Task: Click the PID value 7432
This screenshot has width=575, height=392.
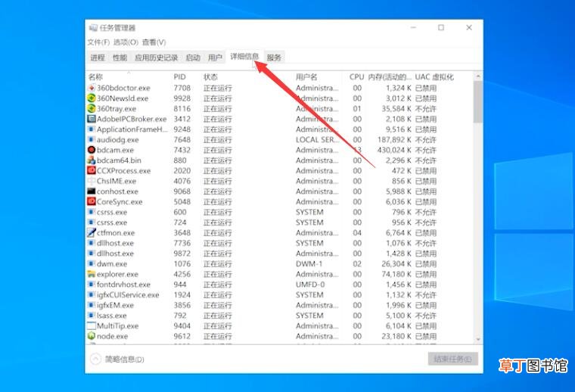Action: [x=182, y=150]
